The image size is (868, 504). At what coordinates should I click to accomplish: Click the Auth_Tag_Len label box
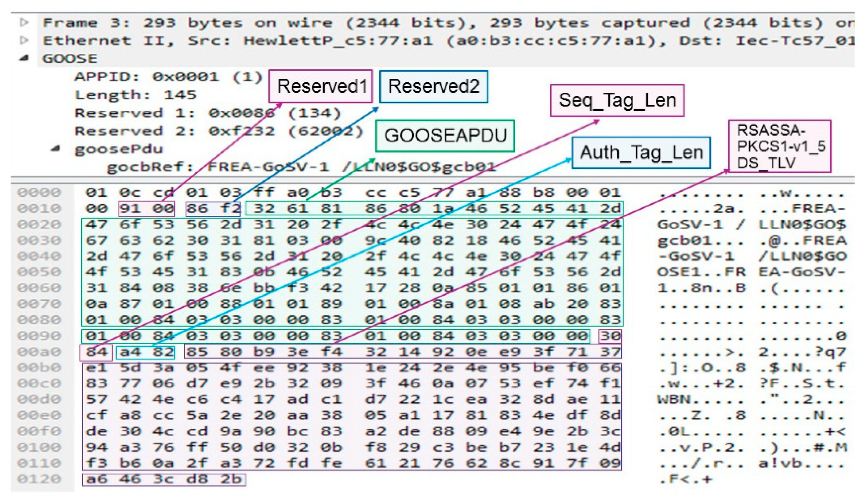[x=641, y=153]
